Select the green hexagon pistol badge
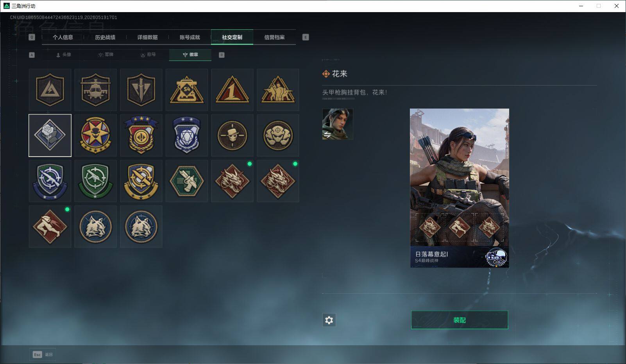Viewport: 626px width, 364px height. pos(187,181)
